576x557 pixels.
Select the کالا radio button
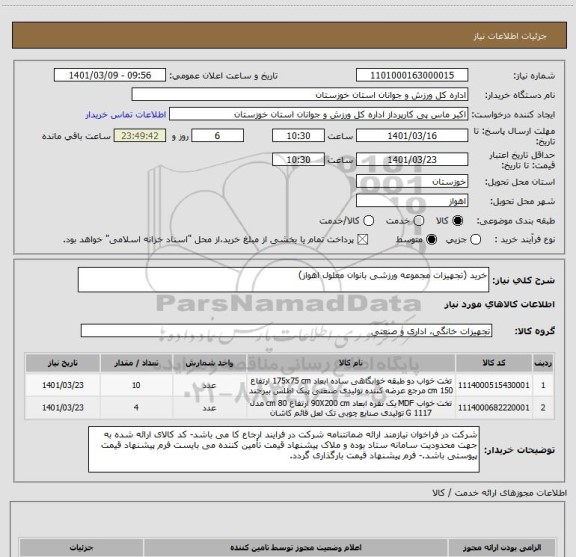(x=458, y=221)
